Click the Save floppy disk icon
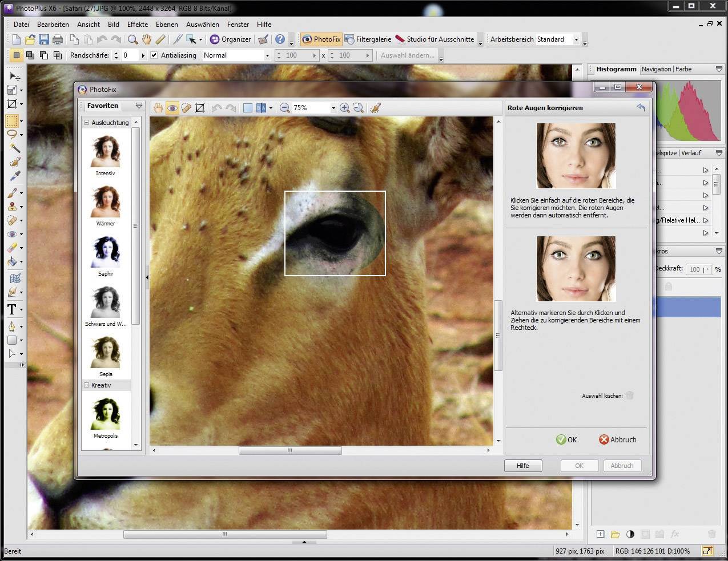This screenshot has height=561, width=728. click(x=44, y=39)
